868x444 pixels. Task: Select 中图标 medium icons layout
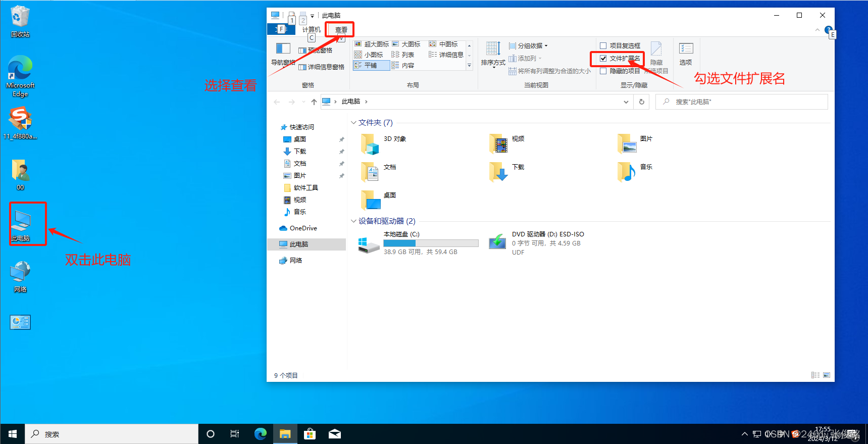point(443,44)
